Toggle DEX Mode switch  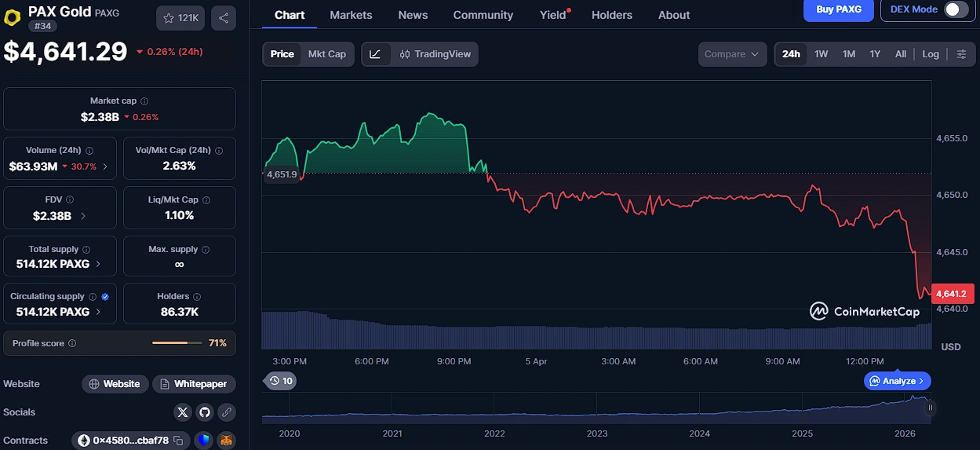point(955,9)
